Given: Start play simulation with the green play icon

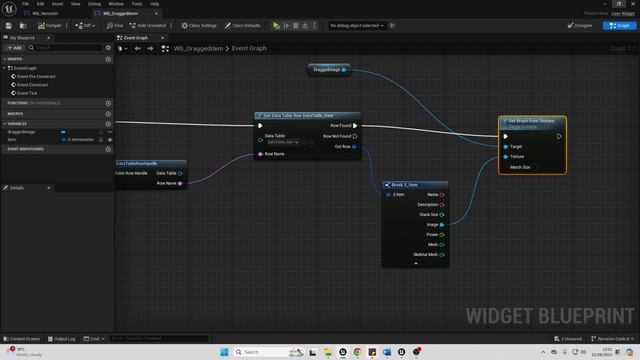Looking at the screenshot, I should [x=276, y=26].
